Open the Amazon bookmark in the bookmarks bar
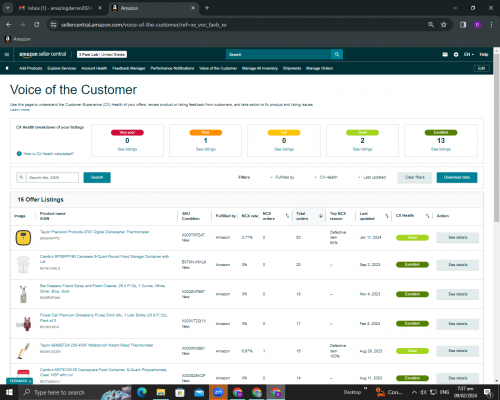The width and height of the screenshot is (500, 400). (18, 39)
